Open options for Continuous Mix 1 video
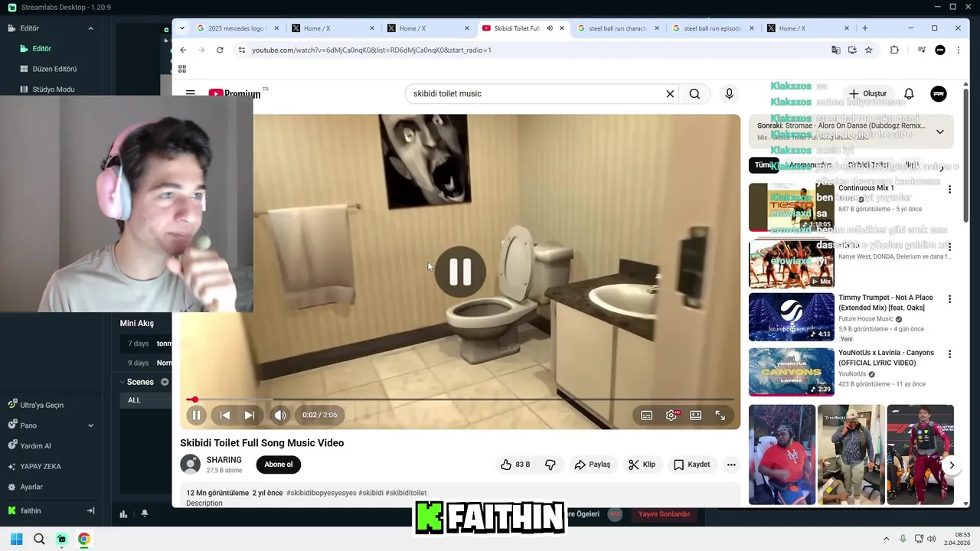Image resolution: width=980 pixels, height=551 pixels. [949, 189]
